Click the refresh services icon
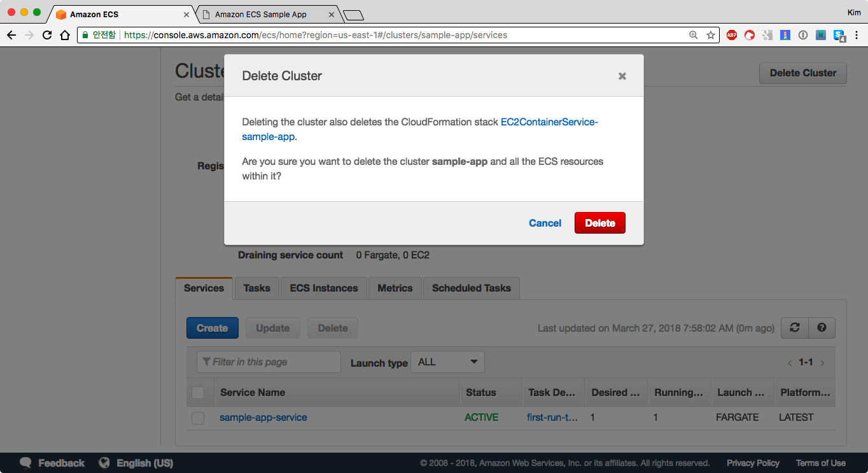 (794, 328)
